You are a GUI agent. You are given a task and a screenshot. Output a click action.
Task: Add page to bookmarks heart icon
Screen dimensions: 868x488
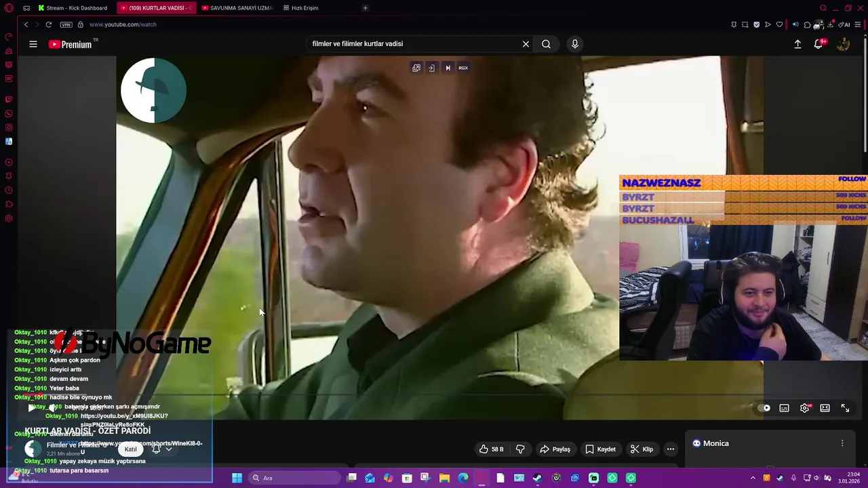(779, 24)
